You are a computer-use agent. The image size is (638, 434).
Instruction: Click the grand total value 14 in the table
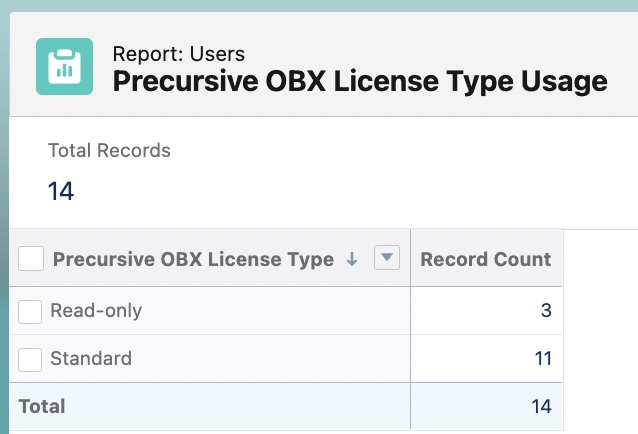point(542,406)
